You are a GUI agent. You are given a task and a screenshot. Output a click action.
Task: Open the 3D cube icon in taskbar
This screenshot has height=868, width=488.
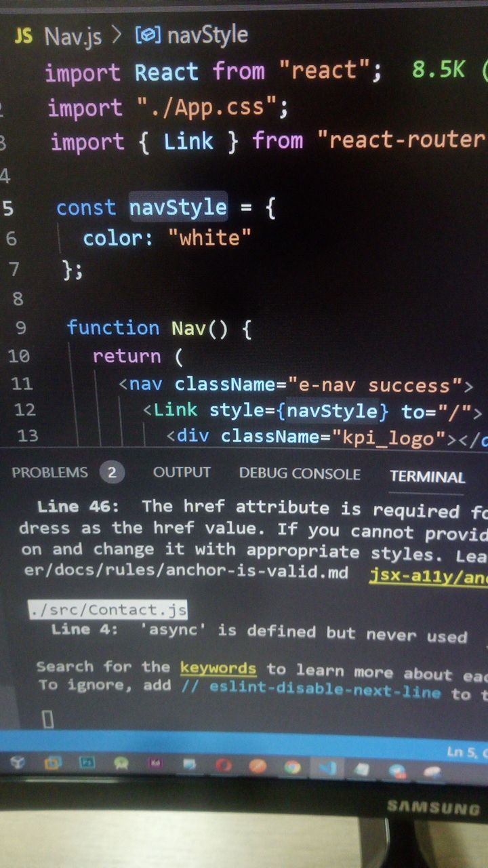(18, 762)
